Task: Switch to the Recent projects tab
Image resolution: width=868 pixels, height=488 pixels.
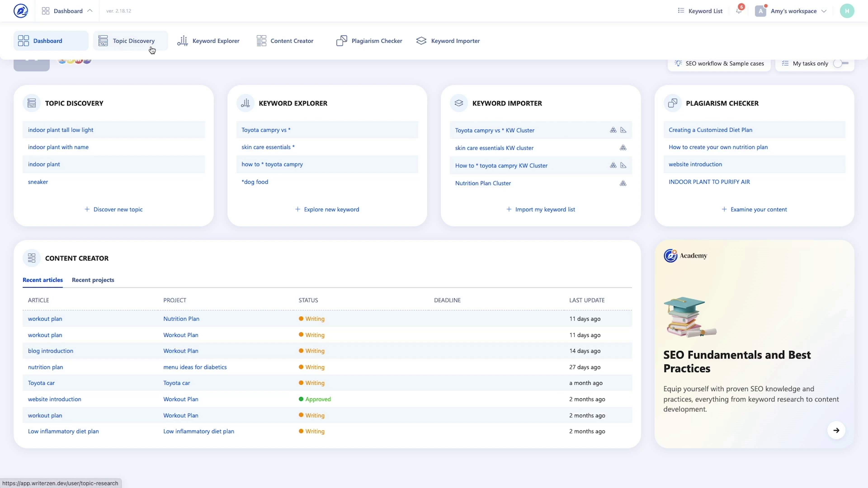Action: (93, 280)
